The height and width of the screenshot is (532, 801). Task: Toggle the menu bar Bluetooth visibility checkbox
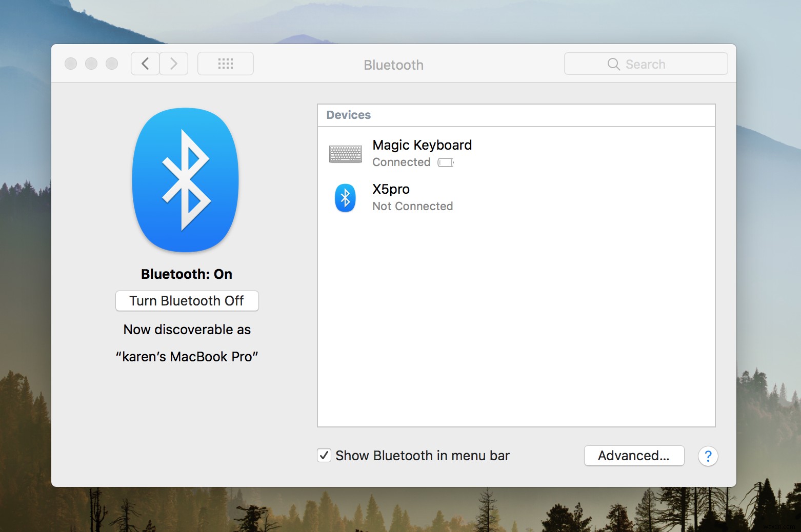tap(324, 455)
